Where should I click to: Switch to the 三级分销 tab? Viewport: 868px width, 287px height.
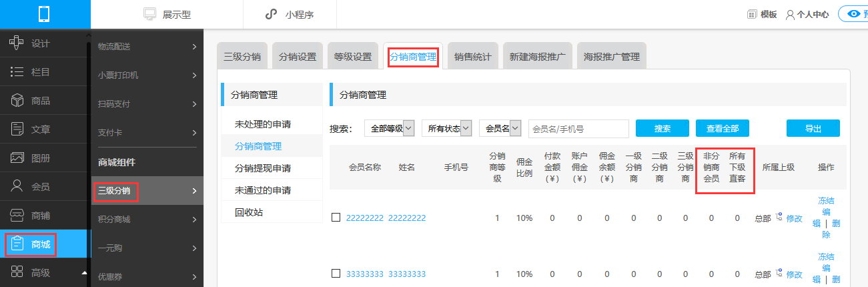click(243, 57)
